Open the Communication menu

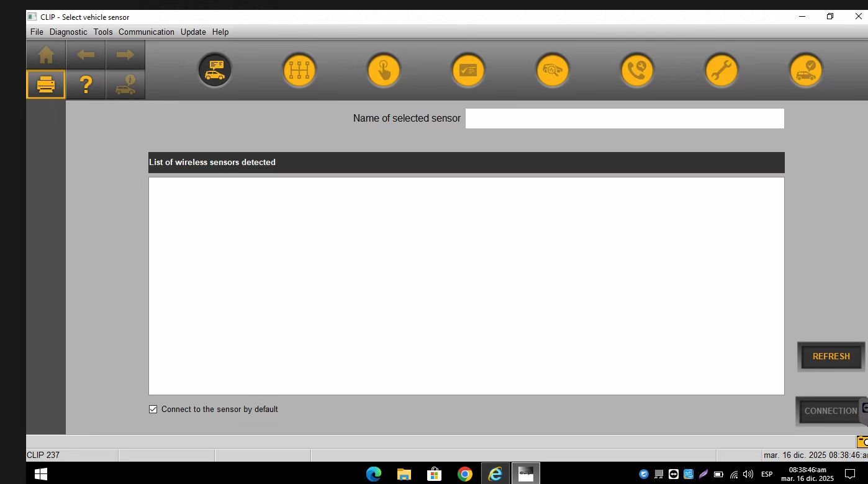[146, 32]
